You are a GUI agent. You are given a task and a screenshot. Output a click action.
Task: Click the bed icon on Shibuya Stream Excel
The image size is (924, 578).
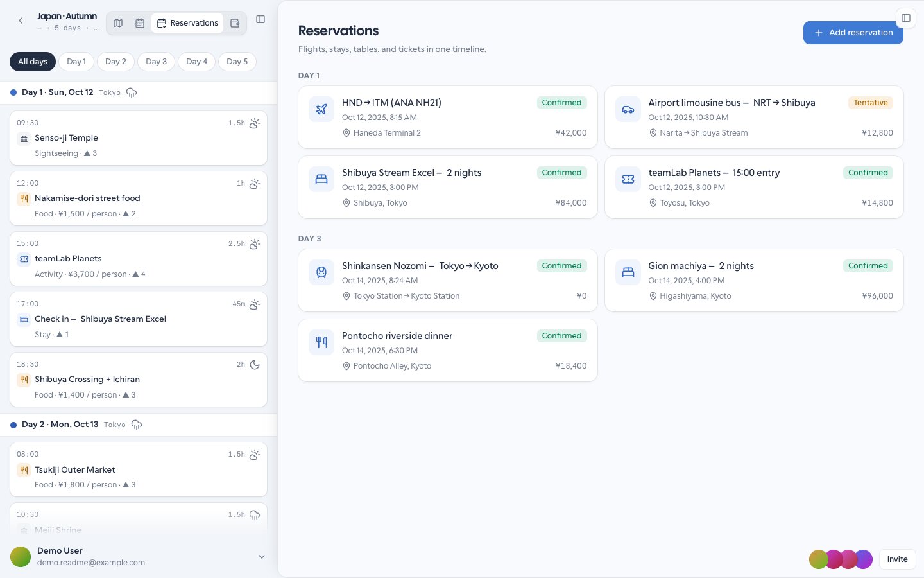pos(321,179)
